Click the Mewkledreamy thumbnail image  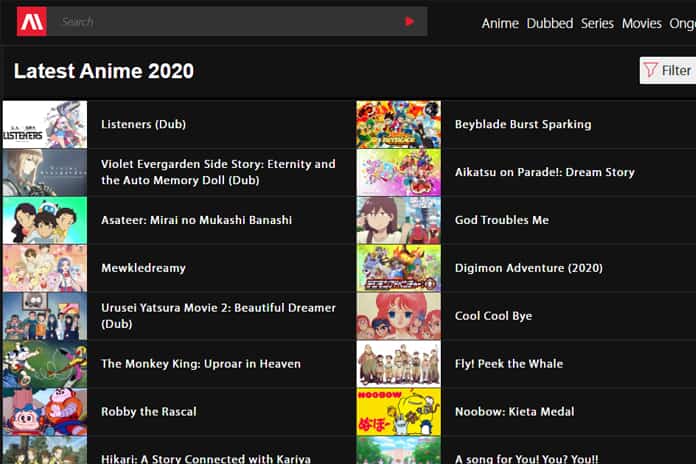pyautogui.click(x=45, y=268)
